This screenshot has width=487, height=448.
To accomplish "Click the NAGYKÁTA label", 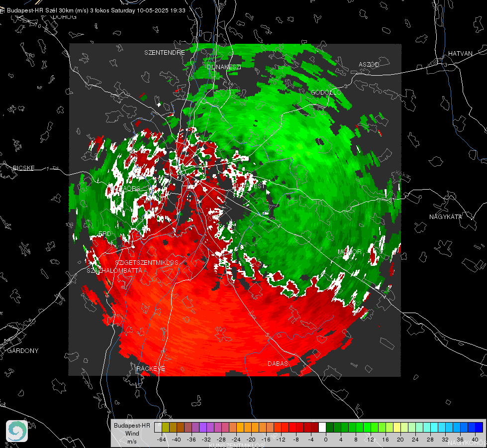I will click(x=446, y=217).
